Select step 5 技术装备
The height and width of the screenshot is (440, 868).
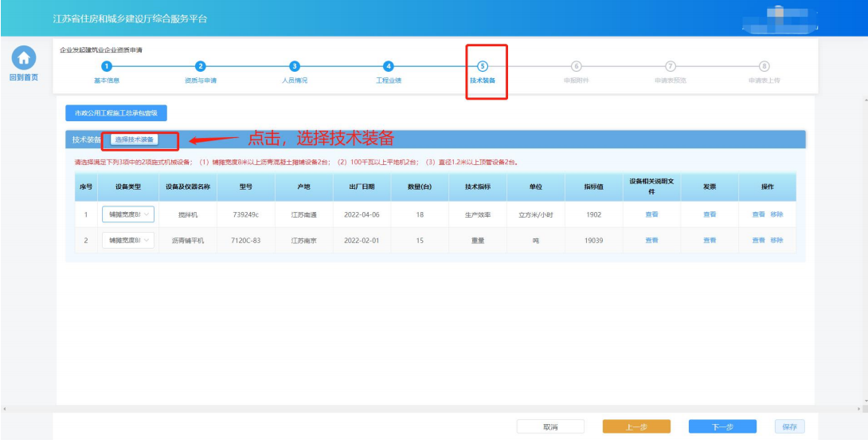482,66
